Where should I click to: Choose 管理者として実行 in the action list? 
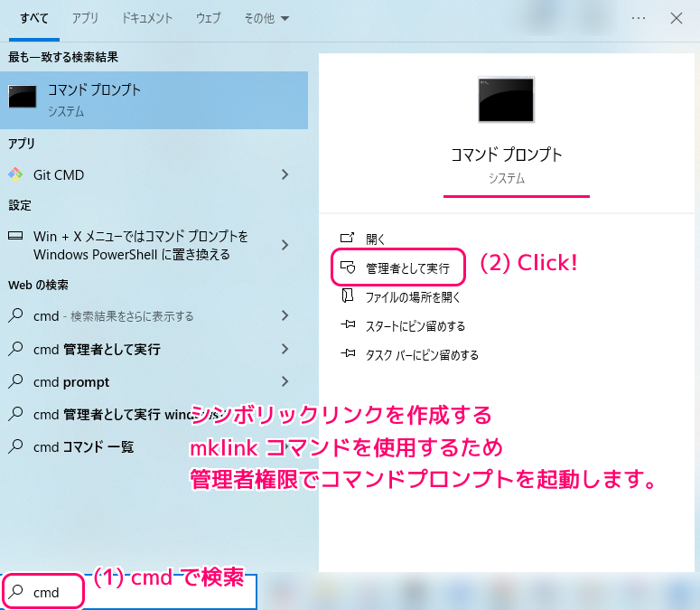tap(407, 267)
